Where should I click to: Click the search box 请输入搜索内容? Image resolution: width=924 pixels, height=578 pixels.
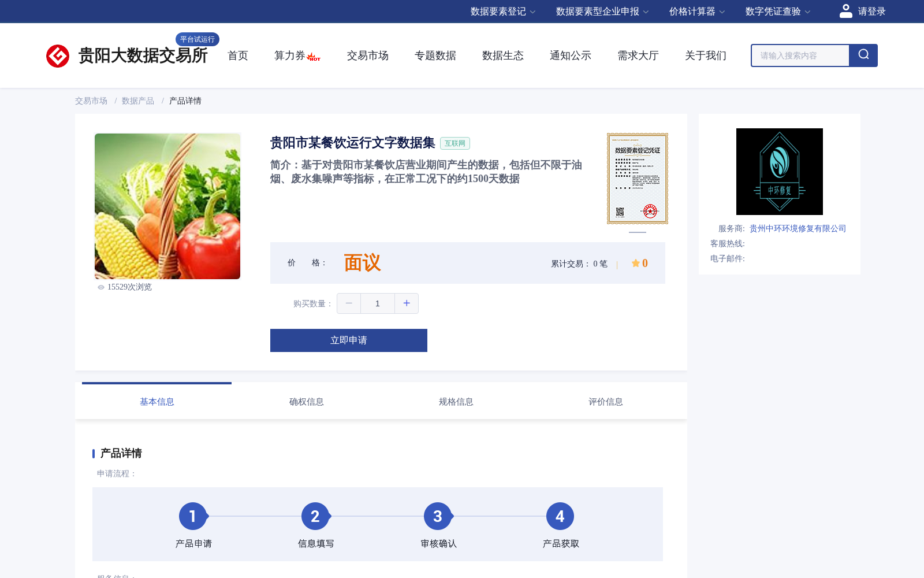(800, 55)
